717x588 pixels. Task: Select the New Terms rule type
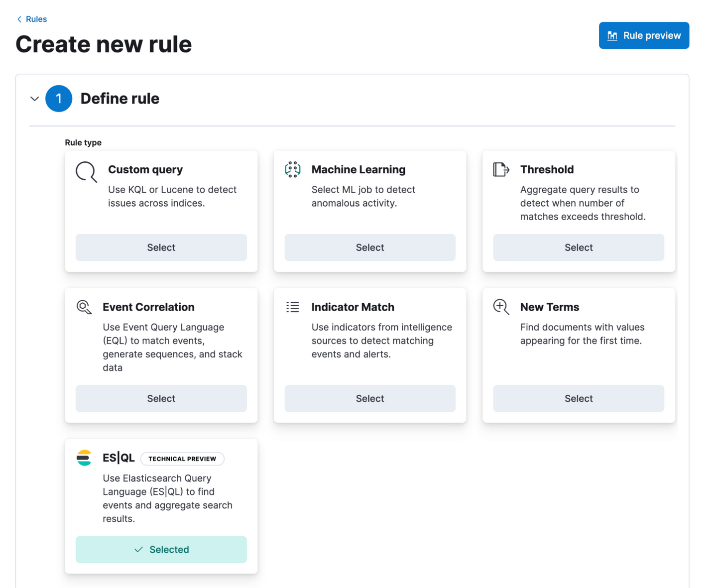[578, 398]
